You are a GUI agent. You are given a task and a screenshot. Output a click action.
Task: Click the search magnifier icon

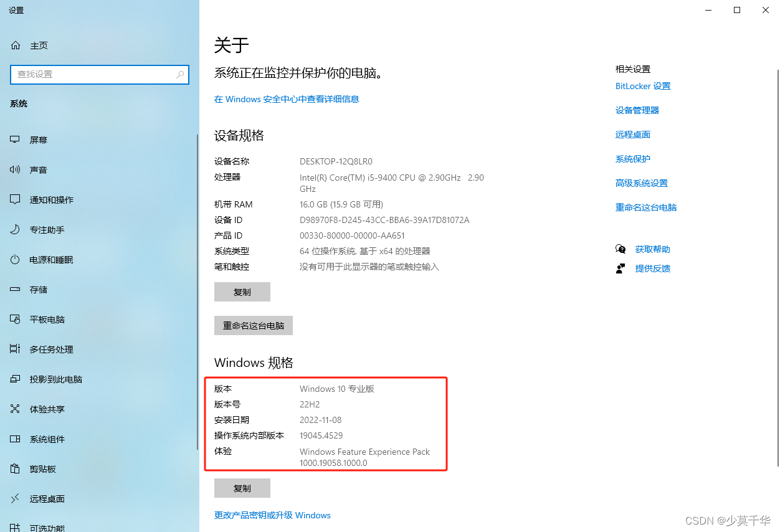180,74
